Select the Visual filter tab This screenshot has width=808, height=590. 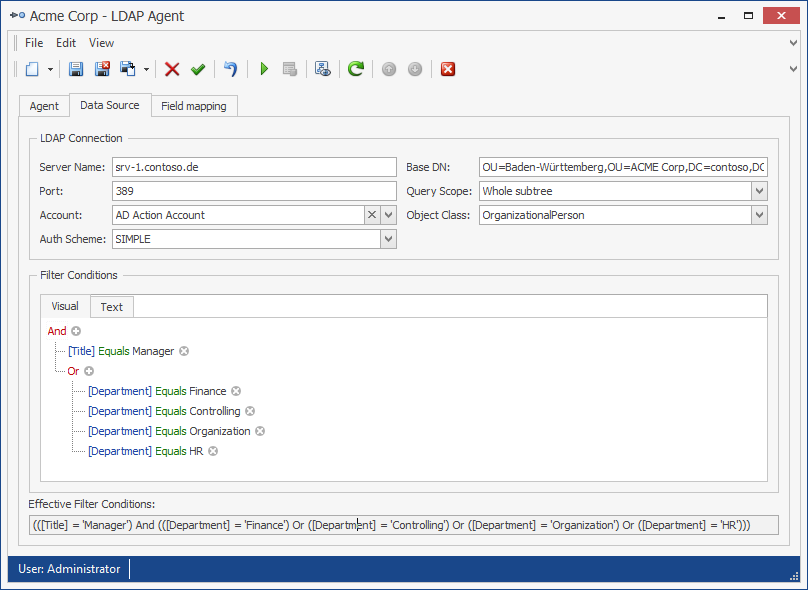(65, 306)
